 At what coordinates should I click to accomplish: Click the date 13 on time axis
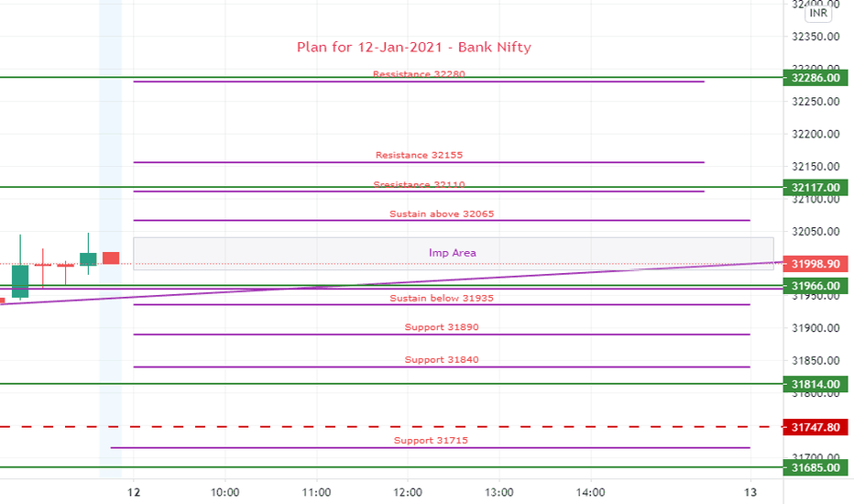pyautogui.click(x=750, y=493)
